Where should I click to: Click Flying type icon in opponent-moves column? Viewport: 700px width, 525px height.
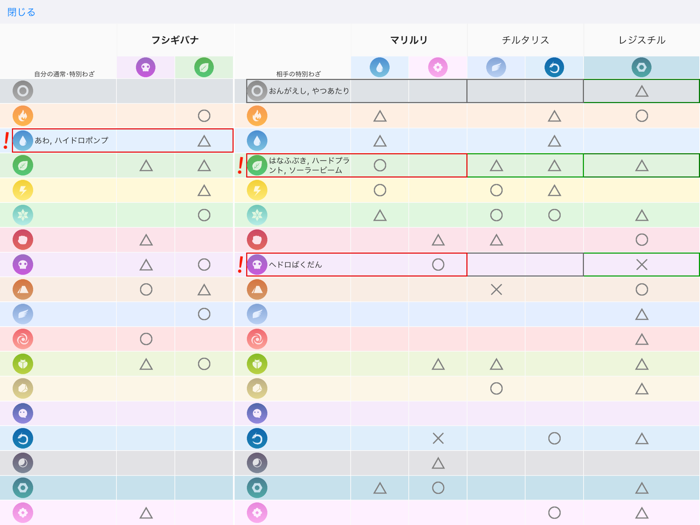point(257,314)
